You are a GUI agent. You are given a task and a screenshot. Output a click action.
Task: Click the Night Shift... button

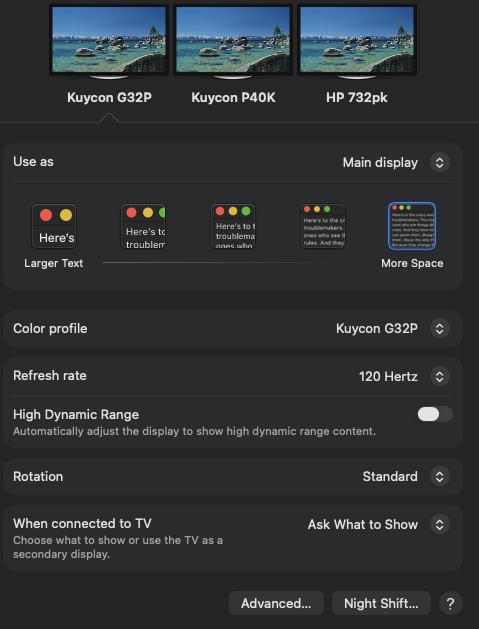[381, 603]
